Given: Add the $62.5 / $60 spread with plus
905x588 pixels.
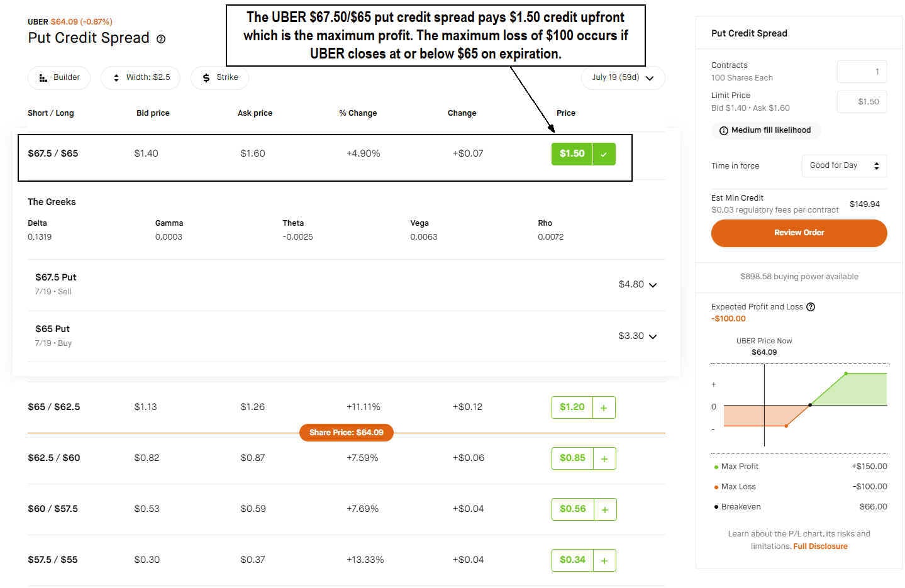Looking at the screenshot, I should (604, 458).
